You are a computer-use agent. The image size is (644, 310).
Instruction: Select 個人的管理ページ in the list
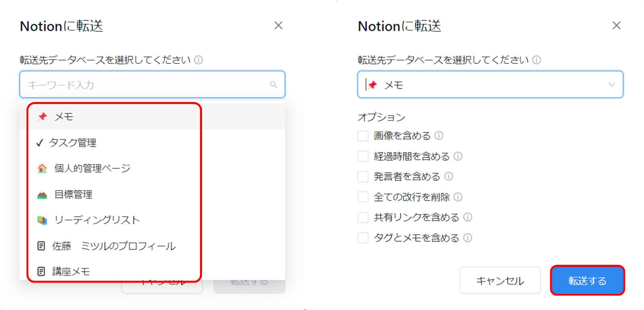pyautogui.click(x=152, y=168)
